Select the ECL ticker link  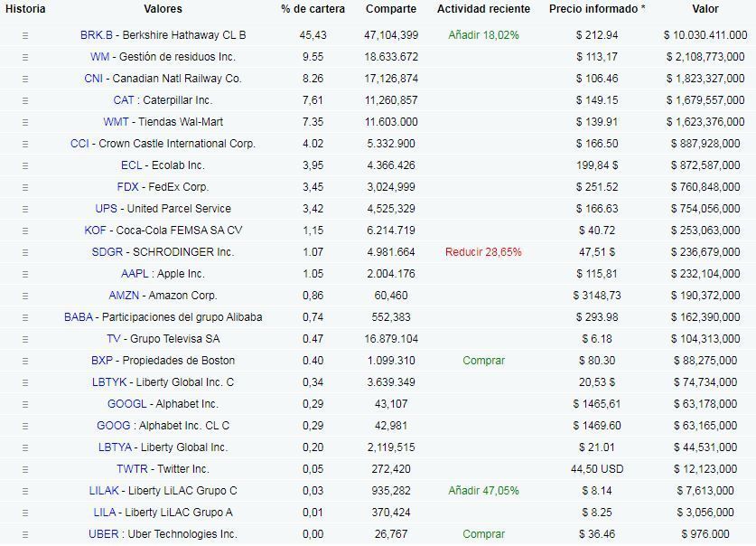tap(132, 165)
